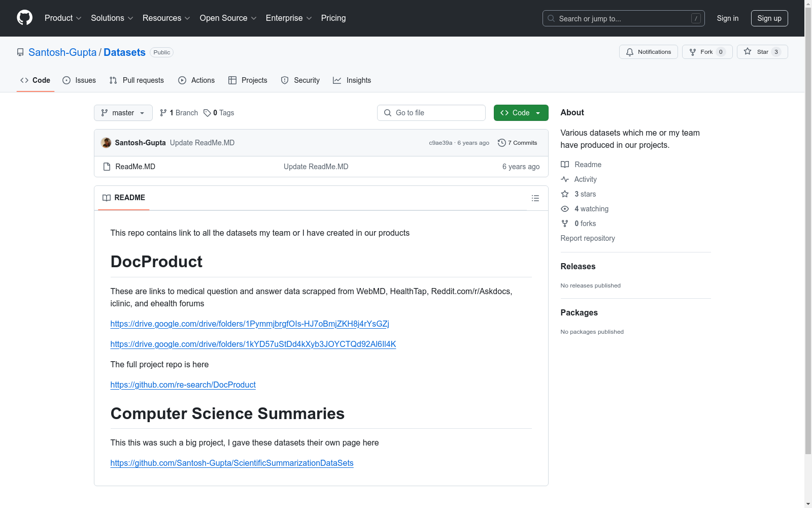Click the Santosh-Gupta avatar in commit row

(x=106, y=143)
